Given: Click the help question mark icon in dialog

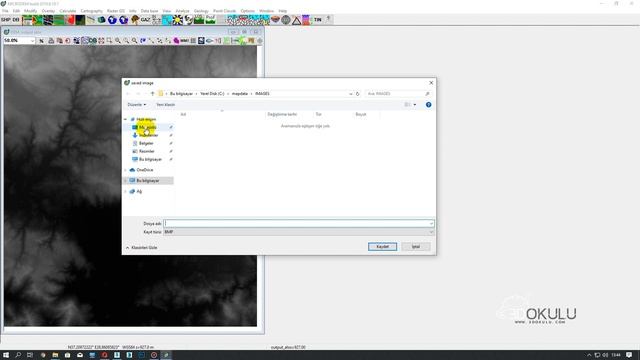Looking at the screenshot, I should [x=429, y=105].
